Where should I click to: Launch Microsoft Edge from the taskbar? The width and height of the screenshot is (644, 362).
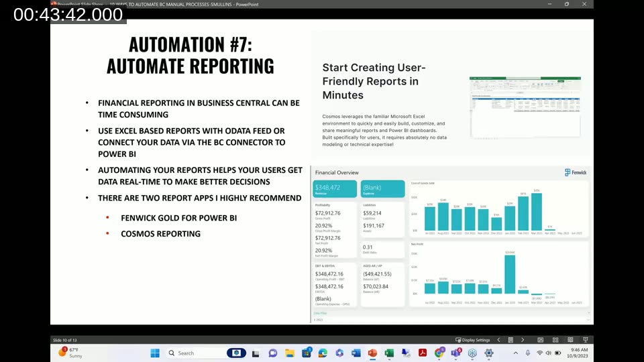(x=323, y=353)
